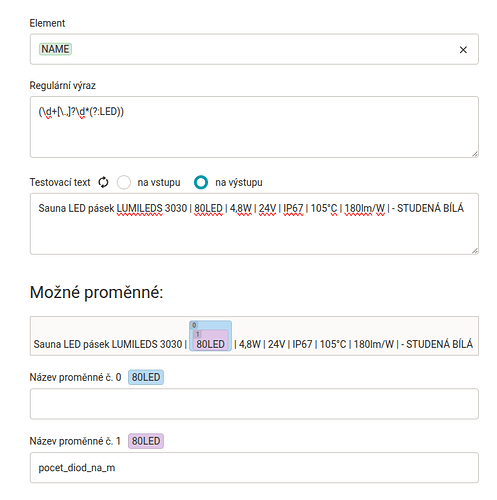This screenshot has width=497, height=500.
Task: Click the pocet_diod_na_m input field
Action: pyautogui.click(x=254, y=467)
